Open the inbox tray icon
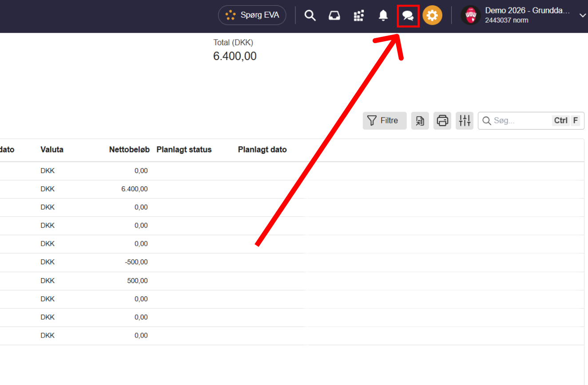588x385 pixels. (334, 16)
